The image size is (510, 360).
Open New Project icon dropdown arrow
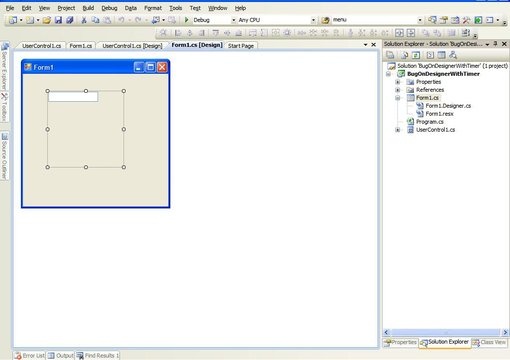pyautogui.click(x=21, y=20)
